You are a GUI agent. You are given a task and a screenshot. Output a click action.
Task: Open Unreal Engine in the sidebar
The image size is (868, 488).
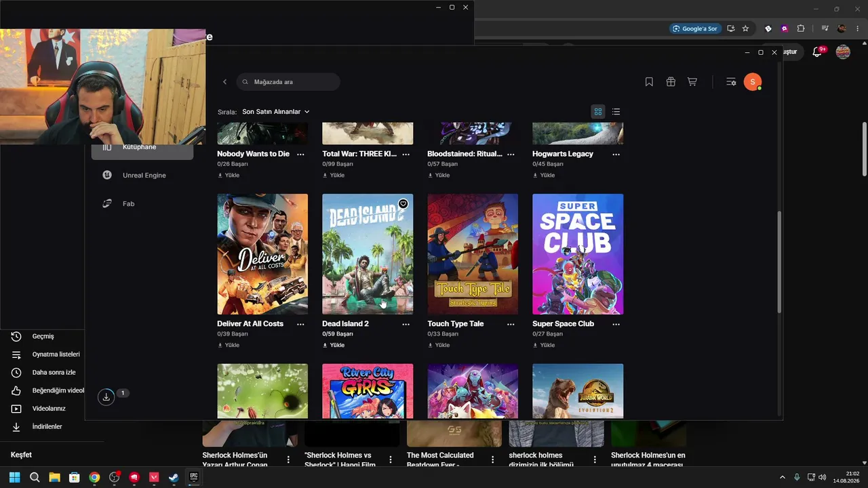[x=142, y=176]
